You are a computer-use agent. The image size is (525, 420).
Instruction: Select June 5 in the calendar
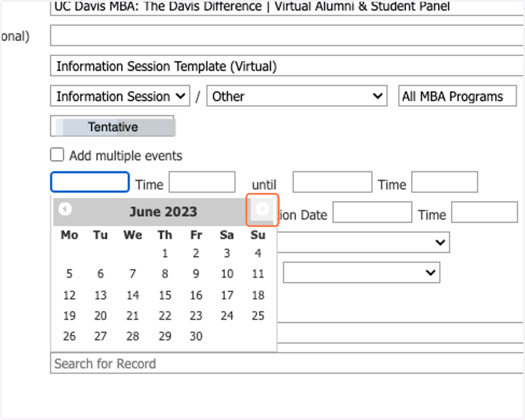[69, 274]
